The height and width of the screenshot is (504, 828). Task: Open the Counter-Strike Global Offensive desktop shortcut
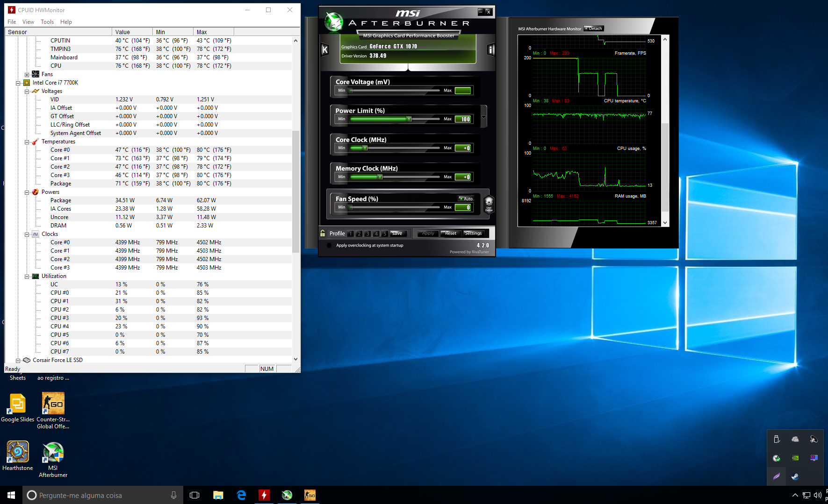pos(53,410)
